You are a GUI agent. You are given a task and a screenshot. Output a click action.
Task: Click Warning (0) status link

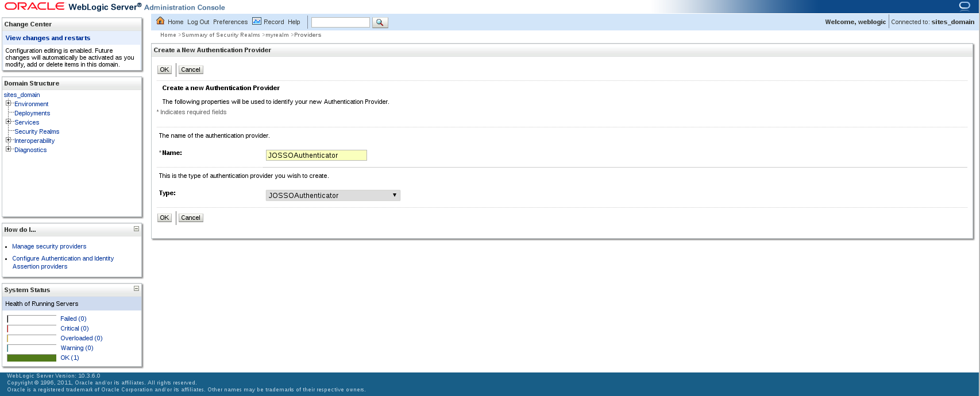pos(77,348)
